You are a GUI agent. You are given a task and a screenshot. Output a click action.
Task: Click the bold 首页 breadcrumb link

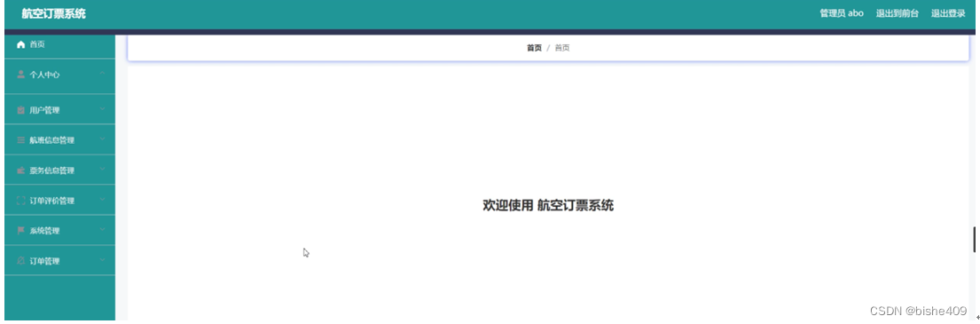535,48
